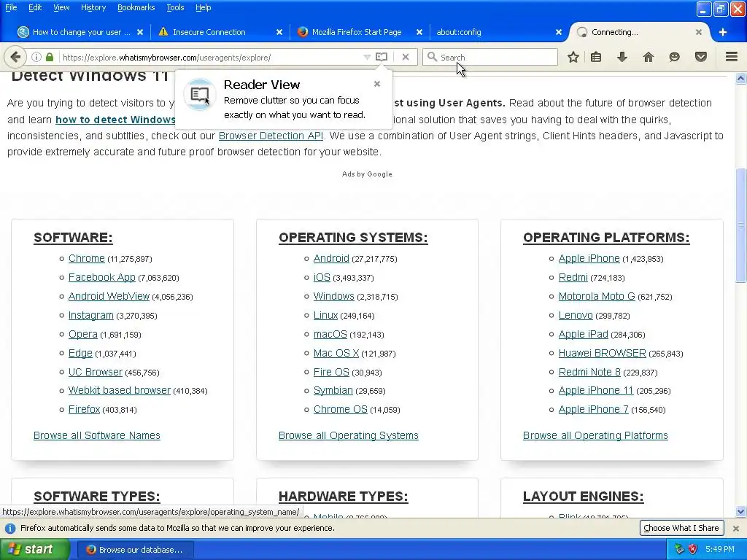747x560 pixels.
Task: Dismiss the Firefox data notification bar
Action: pyautogui.click(x=736, y=528)
